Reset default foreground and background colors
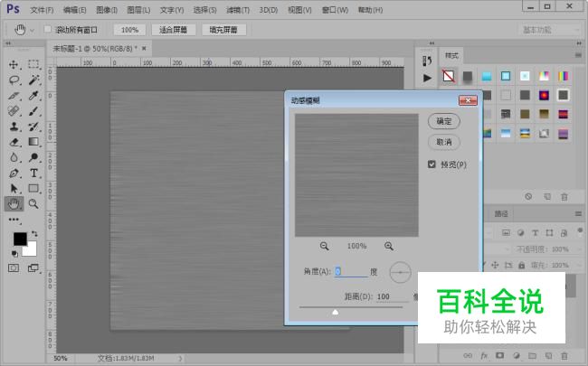 click(14, 254)
